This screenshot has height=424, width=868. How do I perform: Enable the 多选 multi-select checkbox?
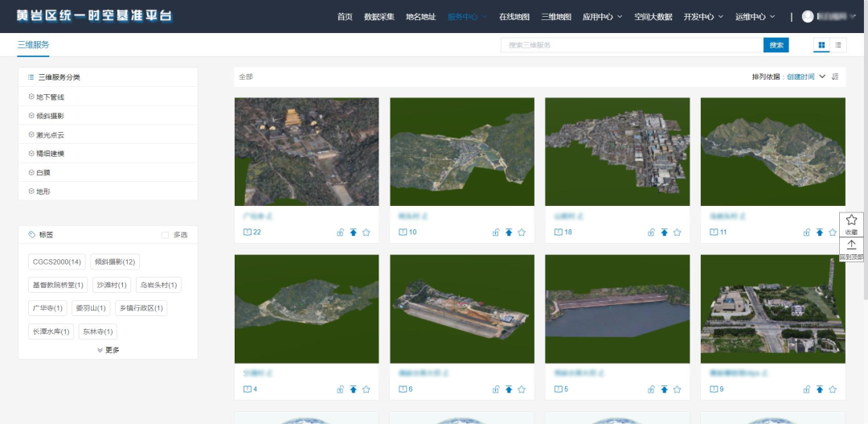click(x=166, y=235)
